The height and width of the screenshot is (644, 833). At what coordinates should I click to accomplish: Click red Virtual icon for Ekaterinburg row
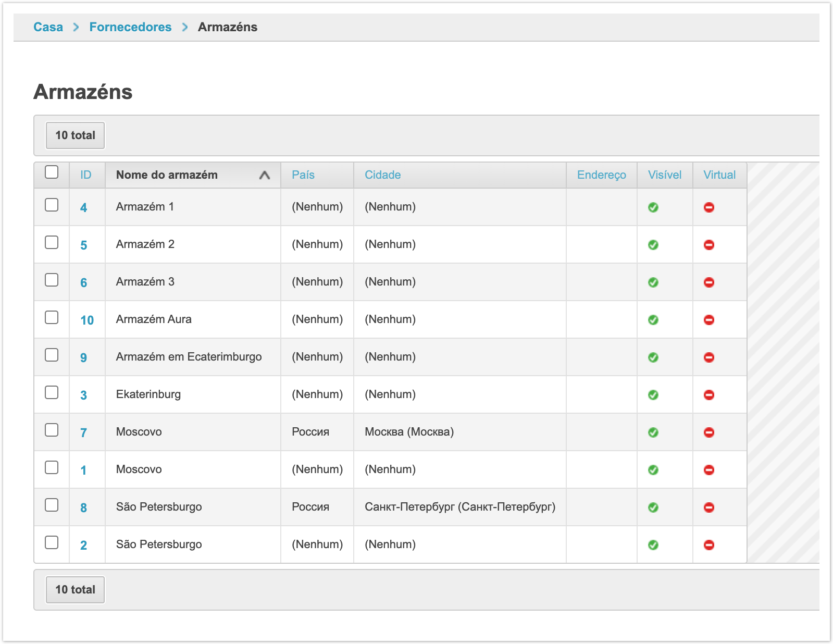pyautogui.click(x=708, y=395)
